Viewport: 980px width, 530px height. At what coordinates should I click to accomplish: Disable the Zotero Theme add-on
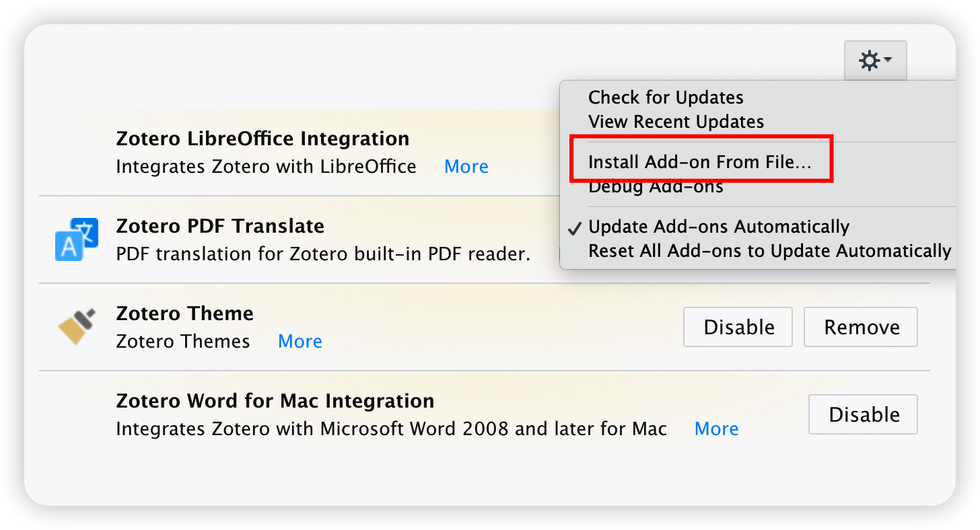[738, 327]
